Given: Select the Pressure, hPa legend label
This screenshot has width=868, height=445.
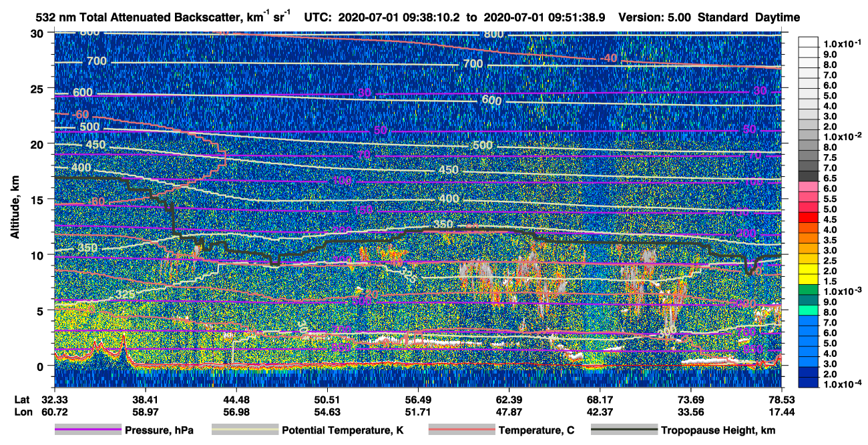Looking at the screenshot, I should pyautogui.click(x=159, y=430).
